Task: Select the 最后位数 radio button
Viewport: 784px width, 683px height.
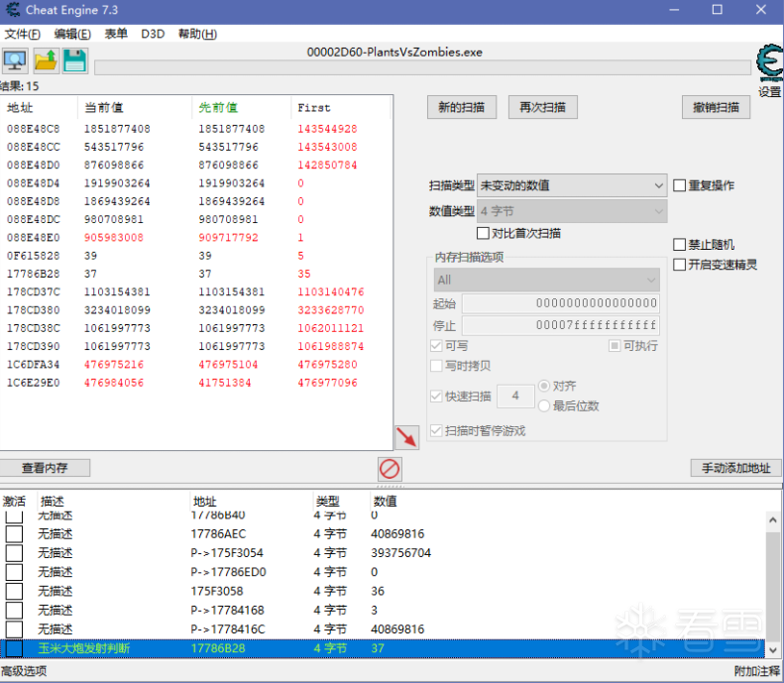Action: pos(544,406)
